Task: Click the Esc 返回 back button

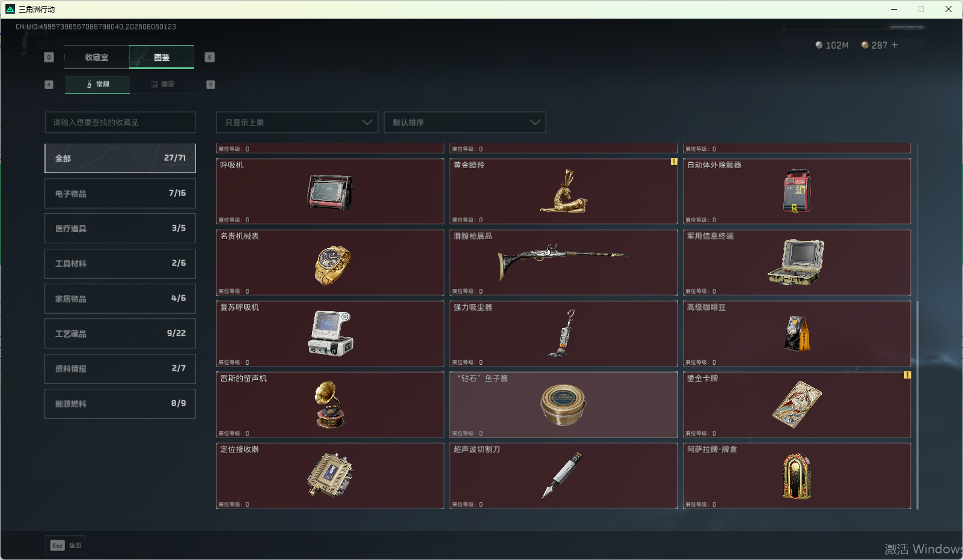Action: pos(66,546)
